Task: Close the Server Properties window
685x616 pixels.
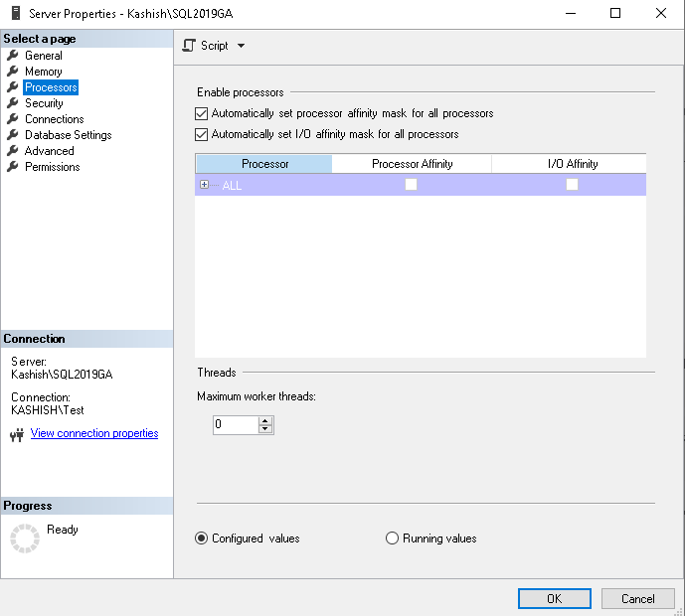Action: [661, 13]
